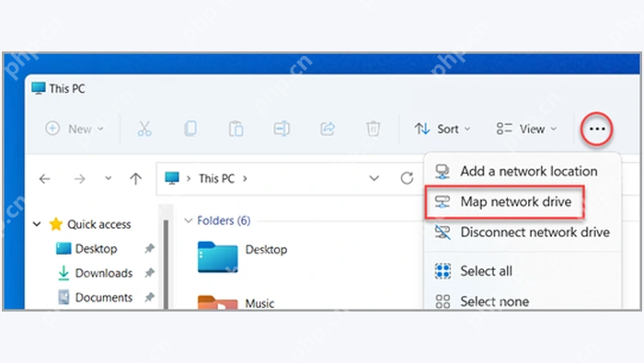Open the New item dropdown
Screen dimensions: 644x363
[75, 129]
